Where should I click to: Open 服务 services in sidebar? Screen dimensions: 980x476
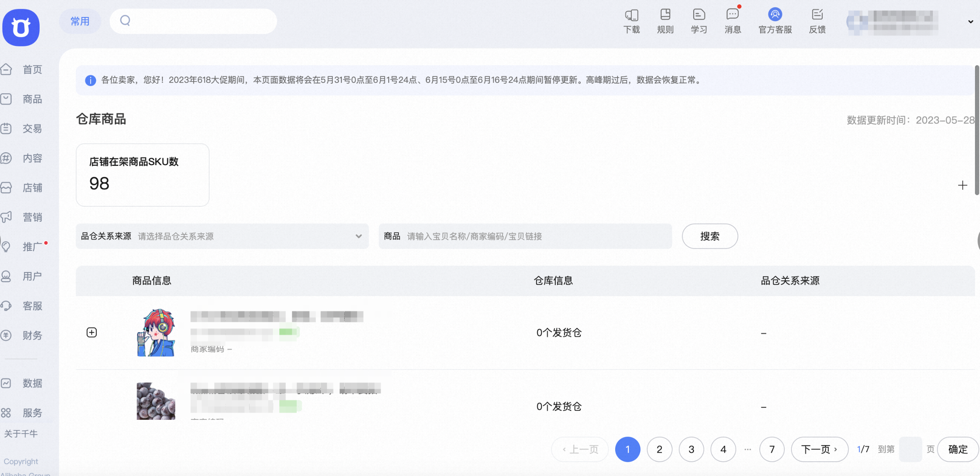[x=22, y=413]
